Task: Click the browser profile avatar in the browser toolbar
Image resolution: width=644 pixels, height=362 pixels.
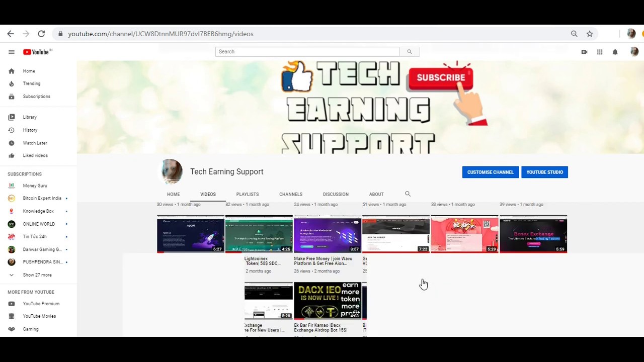Action: coord(631,34)
